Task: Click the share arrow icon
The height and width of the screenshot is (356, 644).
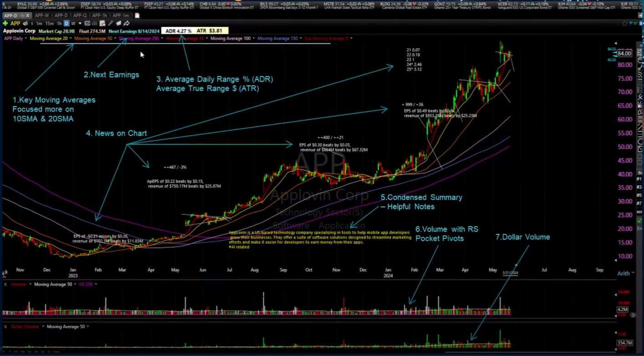Action: [x=127, y=23]
